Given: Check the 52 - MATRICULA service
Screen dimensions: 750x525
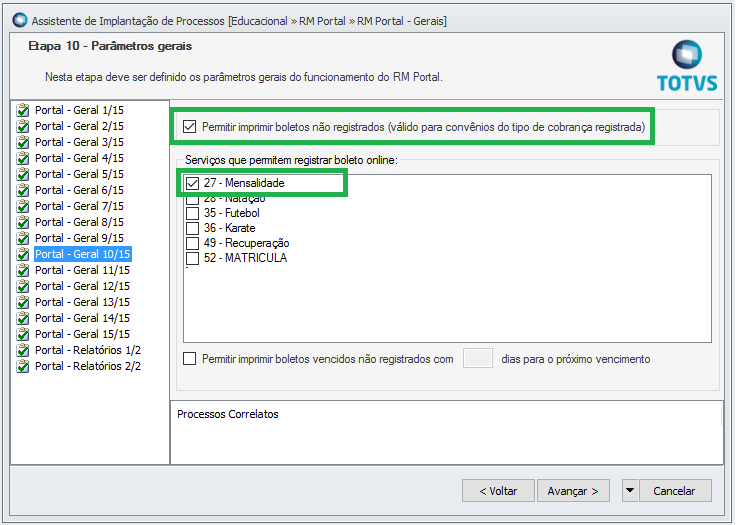Looking at the screenshot, I should [x=192, y=258].
